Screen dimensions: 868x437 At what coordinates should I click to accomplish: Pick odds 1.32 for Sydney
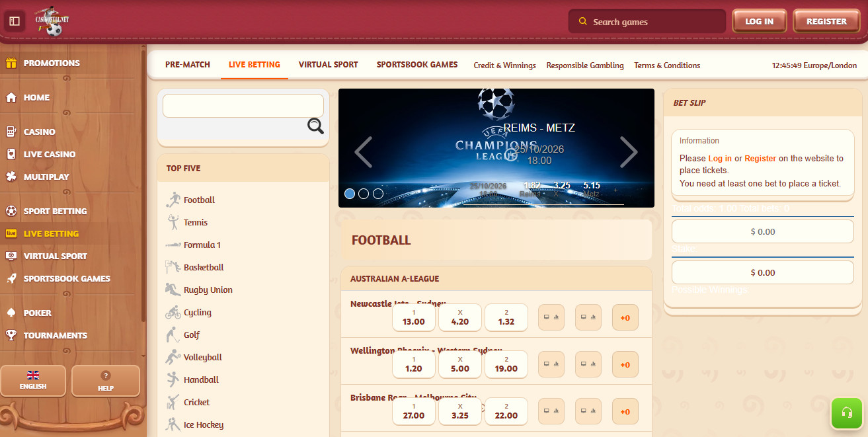[x=506, y=317]
